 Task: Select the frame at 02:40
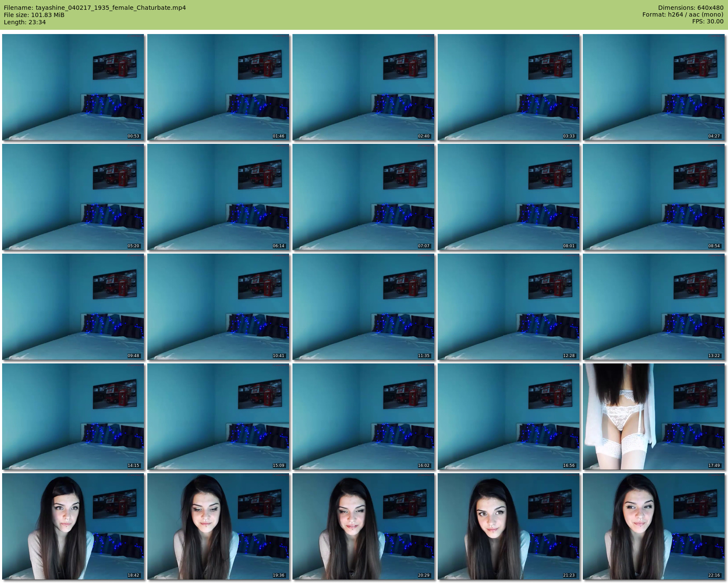pyautogui.click(x=363, y=87)
